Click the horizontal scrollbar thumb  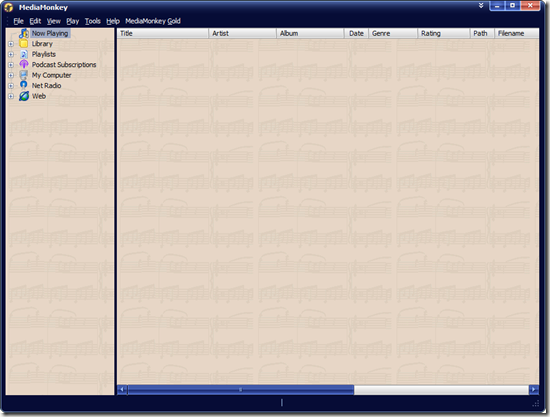(x=241, y=390)
